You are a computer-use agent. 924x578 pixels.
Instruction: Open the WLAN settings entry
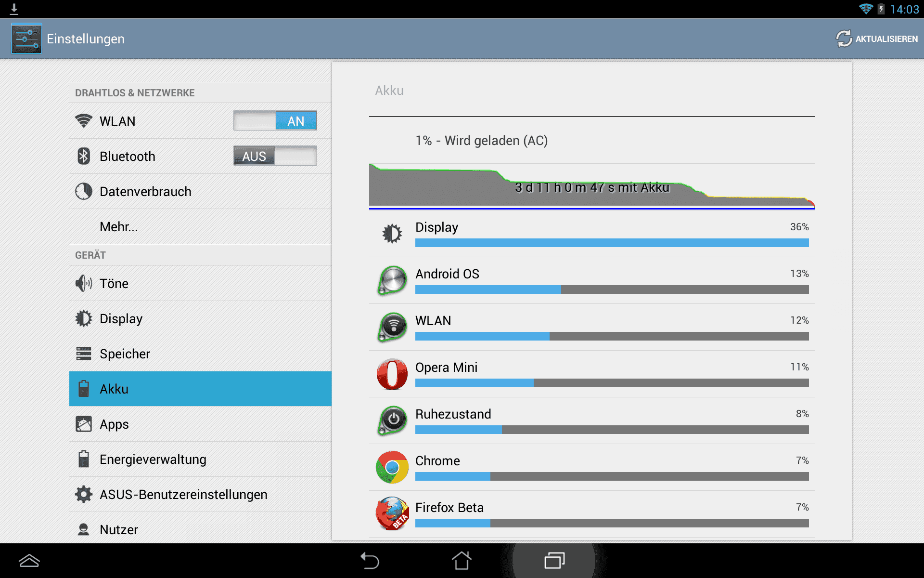[200, 121]
